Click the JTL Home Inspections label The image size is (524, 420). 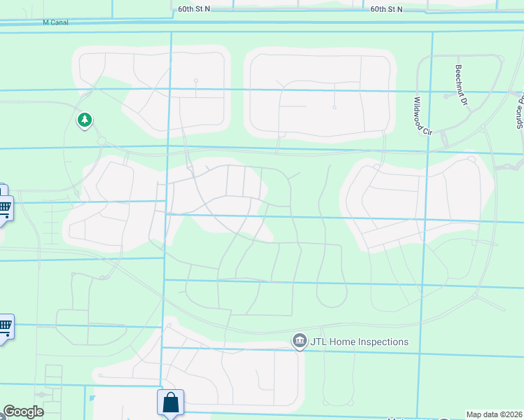pos(359,342)
